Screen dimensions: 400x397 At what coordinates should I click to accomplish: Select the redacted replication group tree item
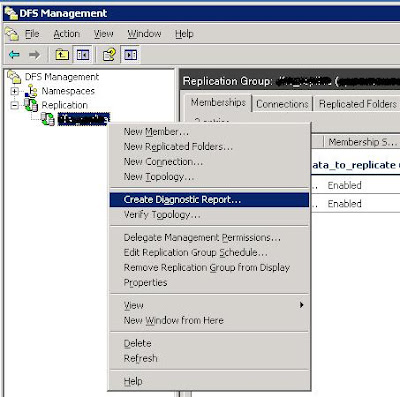(x=83, y=119)
